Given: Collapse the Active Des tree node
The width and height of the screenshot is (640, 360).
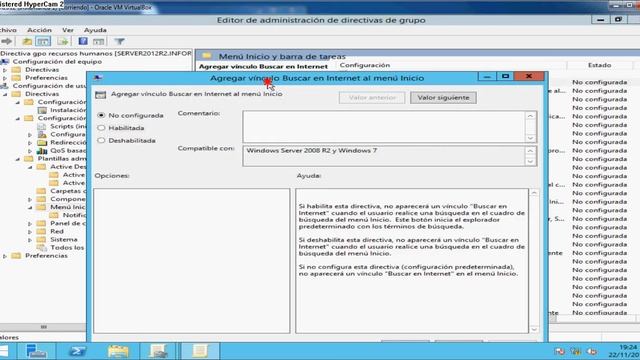Looking at the screenshot, I should [30, 167].
